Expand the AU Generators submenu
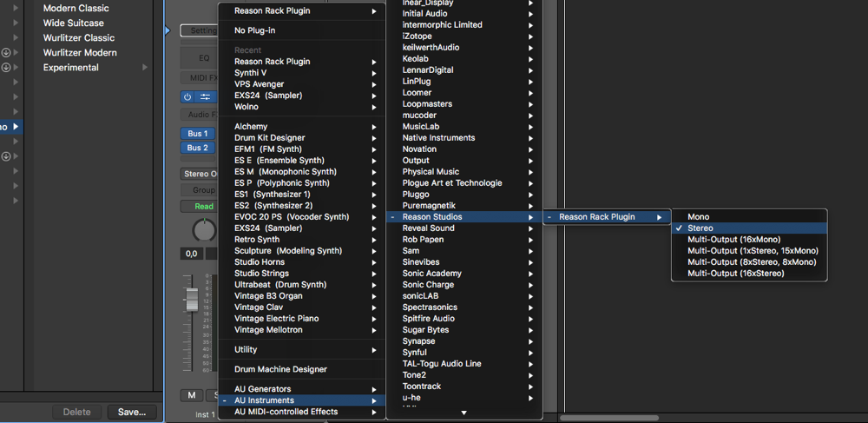The image size is (868, 423). coord(302,389)
